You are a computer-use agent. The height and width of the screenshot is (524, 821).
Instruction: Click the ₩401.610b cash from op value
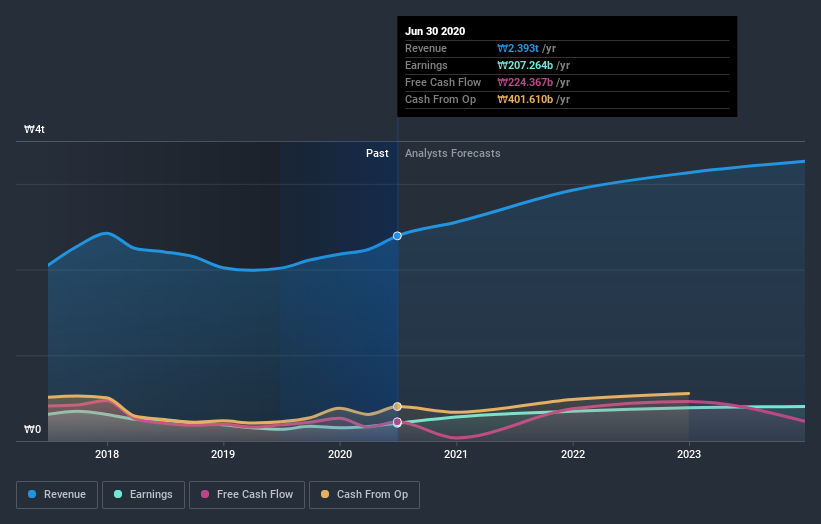click(x=525, y=99)
